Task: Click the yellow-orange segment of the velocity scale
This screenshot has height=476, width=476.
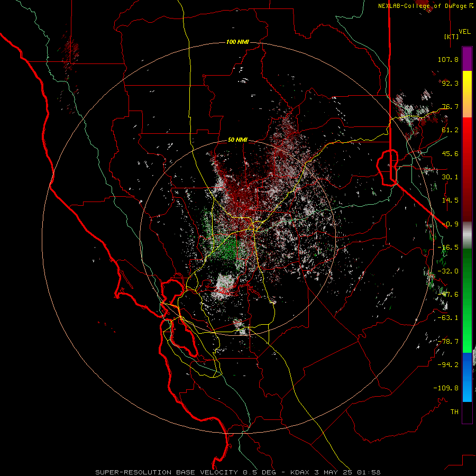Action: [467, 94]
